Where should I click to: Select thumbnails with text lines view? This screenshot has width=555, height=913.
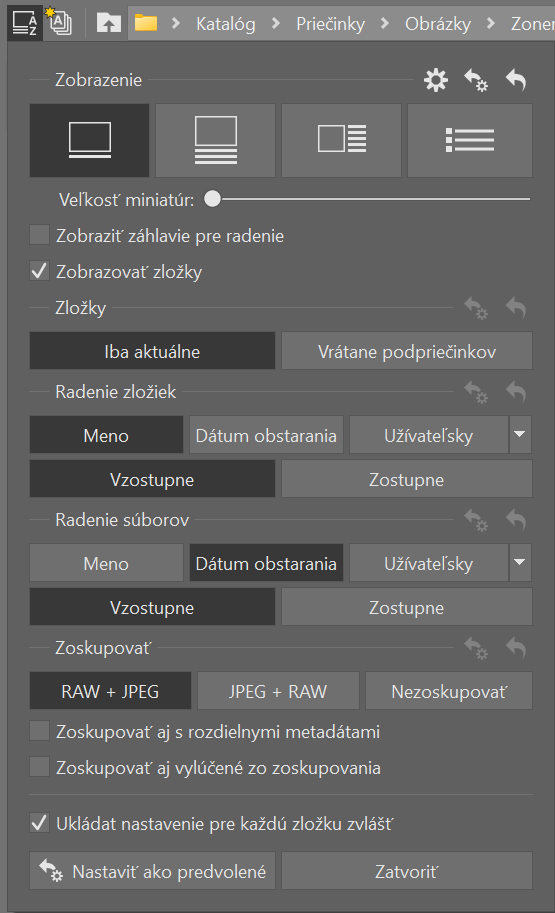[215, 140]
